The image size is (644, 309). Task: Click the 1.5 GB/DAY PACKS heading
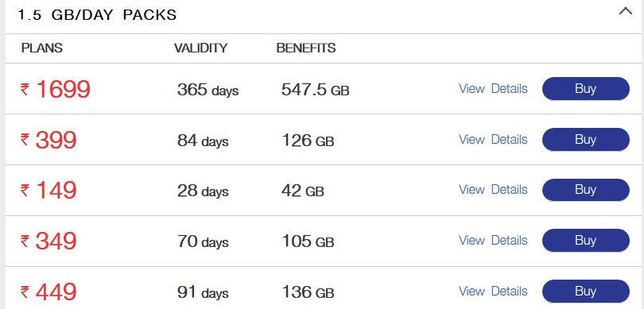coord(97,15)
